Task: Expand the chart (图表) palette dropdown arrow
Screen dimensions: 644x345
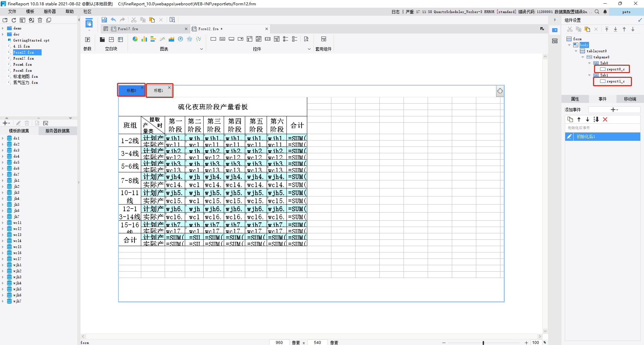Action: [202, 49]
